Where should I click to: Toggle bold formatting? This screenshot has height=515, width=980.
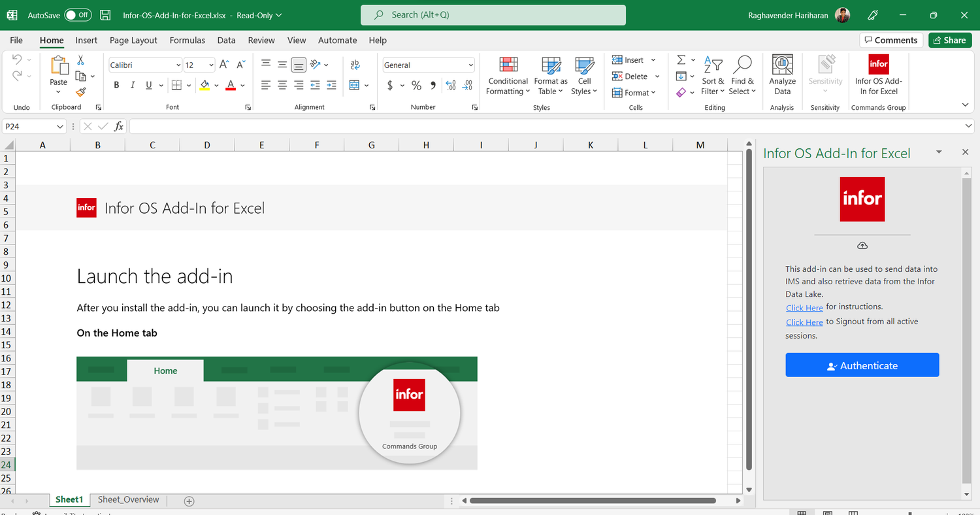116,85
